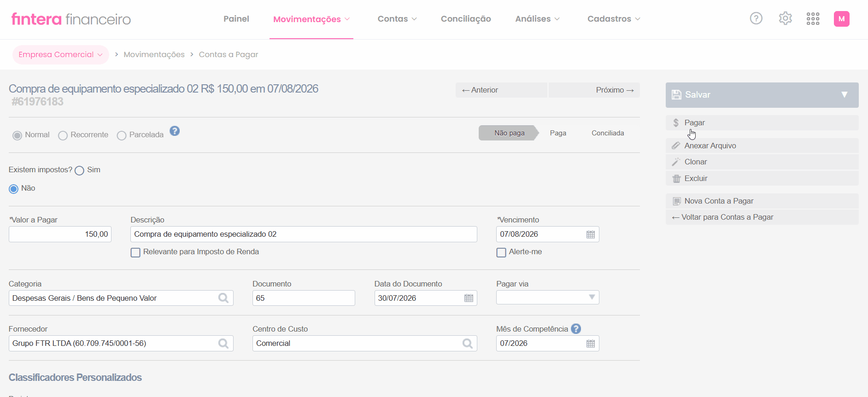Screen dimensions: 868x397
Task: Click the Categoria input field
Action: click(121, 298)
